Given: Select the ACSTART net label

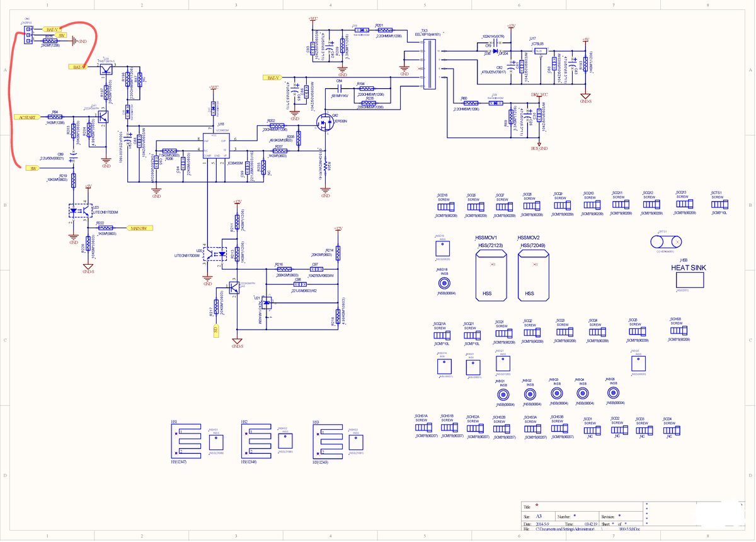Looking at the screenshot, I should pos(27,118).
